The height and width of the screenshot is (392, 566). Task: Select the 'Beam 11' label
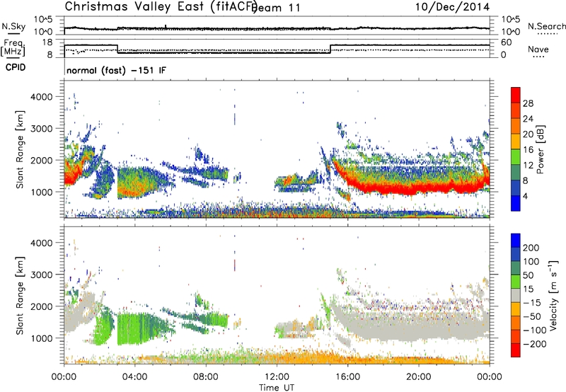click(x=277, y=8)
